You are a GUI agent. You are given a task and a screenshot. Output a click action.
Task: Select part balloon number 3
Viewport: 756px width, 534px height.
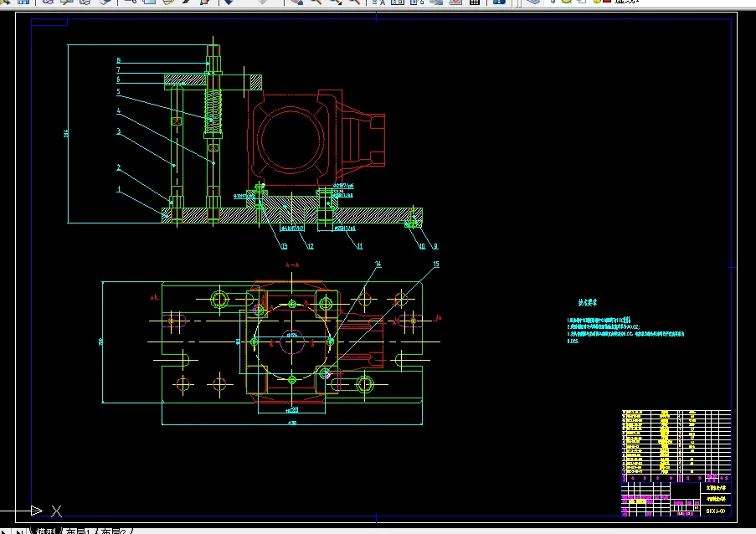(x=119, y=131)
